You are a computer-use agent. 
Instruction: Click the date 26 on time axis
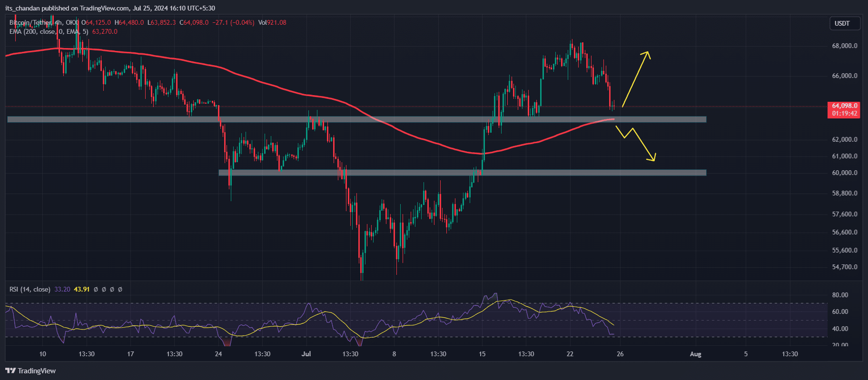coord(620,354)
